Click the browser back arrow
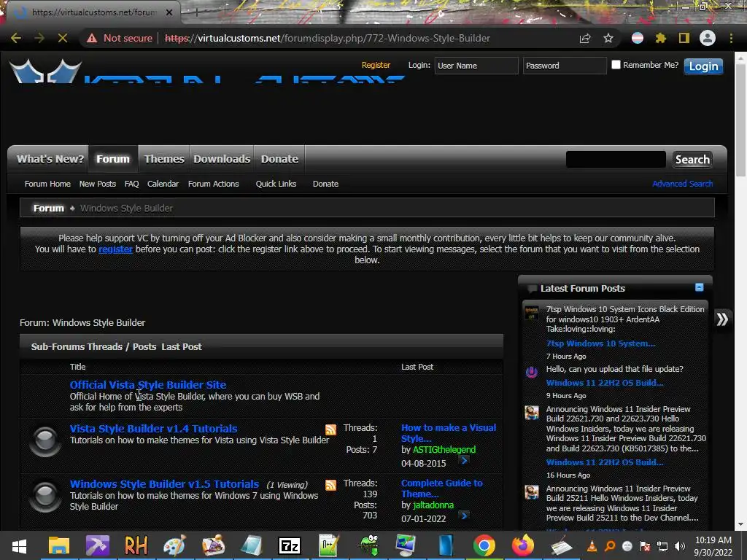Screen dimensions: 747x560 16,38
